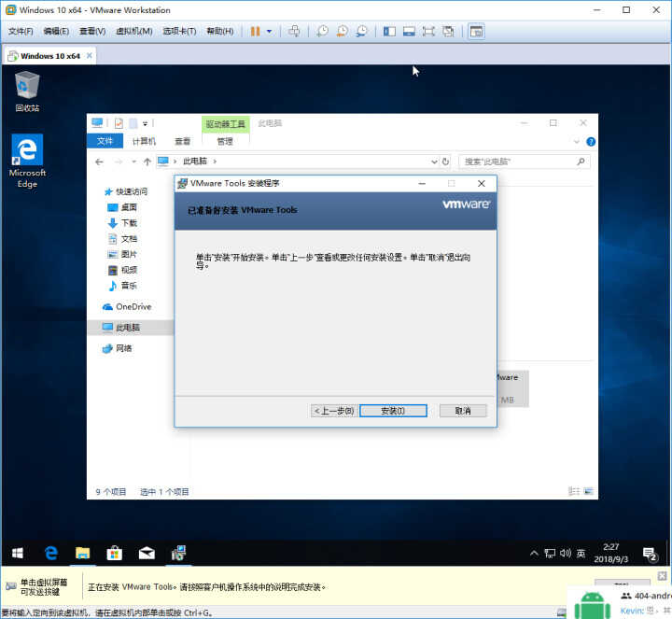
Task: Select the Microsoft Edge desktop shortcut
Action: pos(27,161)
